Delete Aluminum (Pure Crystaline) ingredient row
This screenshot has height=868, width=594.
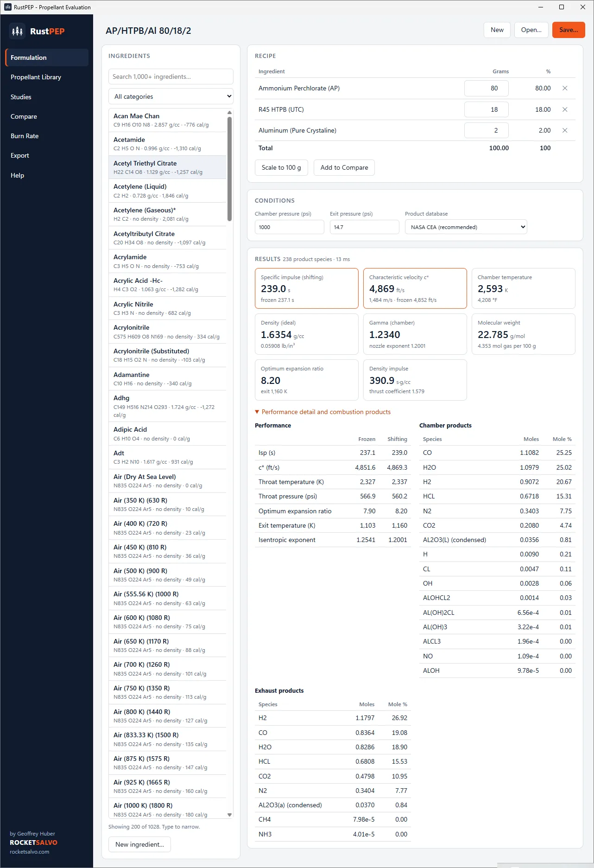pos(565,130)
